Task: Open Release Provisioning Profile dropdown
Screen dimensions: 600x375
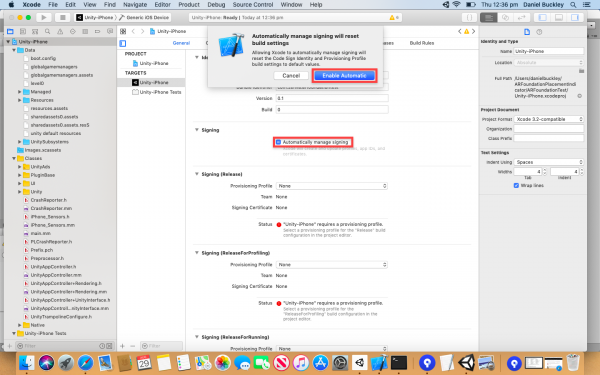Action: (x=332, y=186)
